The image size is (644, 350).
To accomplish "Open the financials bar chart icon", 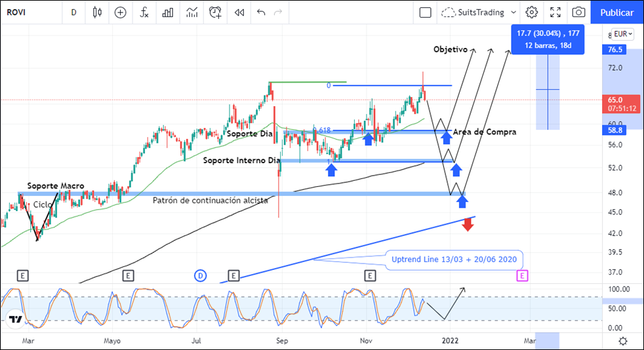I will pyautogui.click(x=168, y=12).
